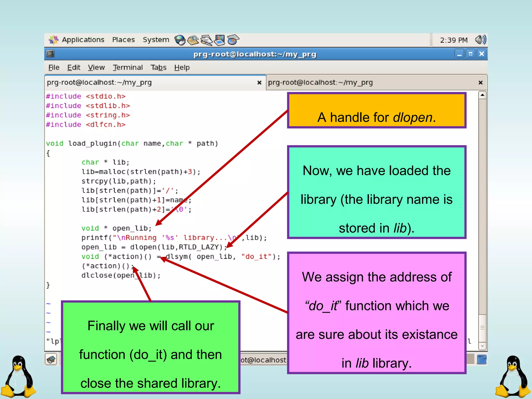Launch the web browser globe icon

pyautogui.click(x=180, y=40)
